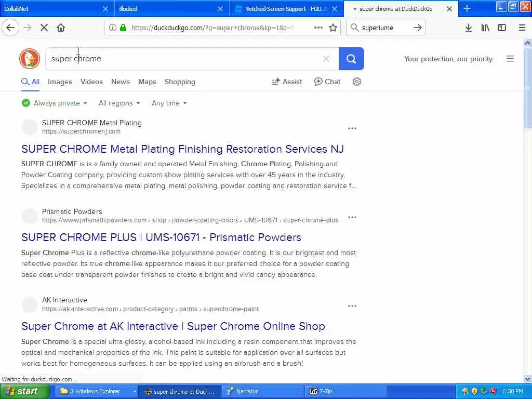
Task: Click the browser search box with superiume
Action: [x=385, y=28]
